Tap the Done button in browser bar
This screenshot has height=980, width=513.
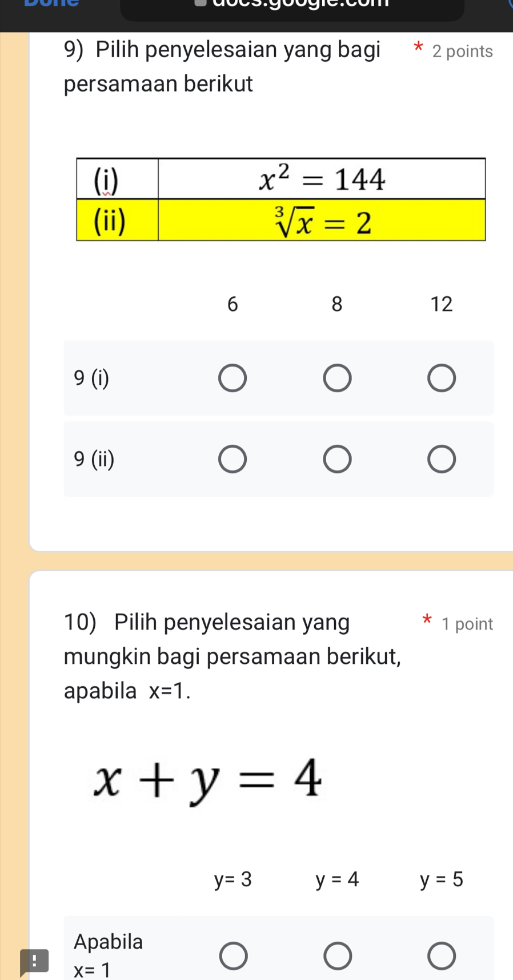click(51, 5)
